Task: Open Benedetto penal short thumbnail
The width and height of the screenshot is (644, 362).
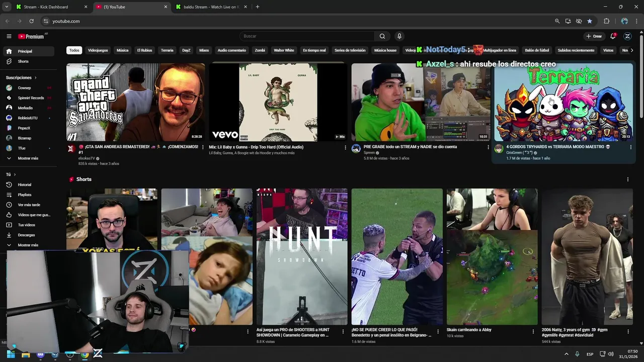Action: [x=397, y=256]
